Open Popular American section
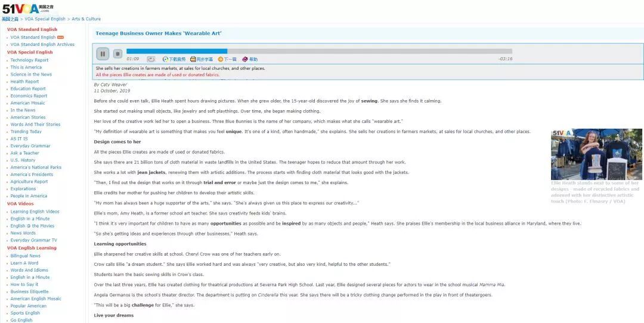Screen dimensions: 644x323 [x=29, y=306]
